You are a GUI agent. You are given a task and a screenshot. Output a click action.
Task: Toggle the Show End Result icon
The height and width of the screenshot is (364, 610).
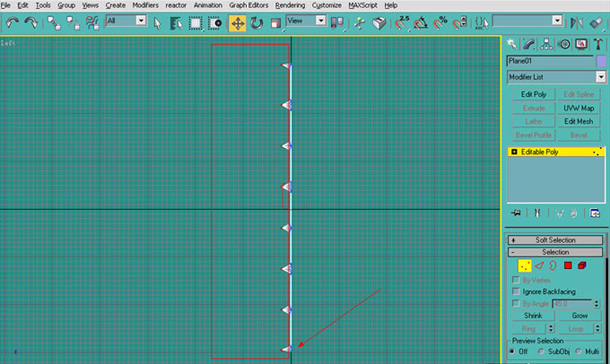pyautogui.click(x=537, y=213)
